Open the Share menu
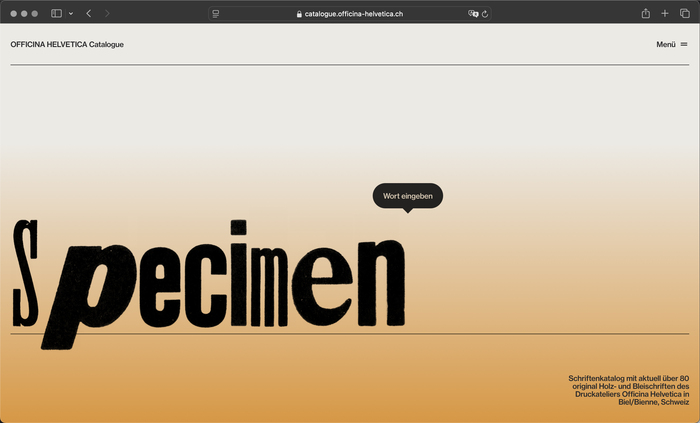This screenshot has height=423, width=700. (x=646, y=14)
